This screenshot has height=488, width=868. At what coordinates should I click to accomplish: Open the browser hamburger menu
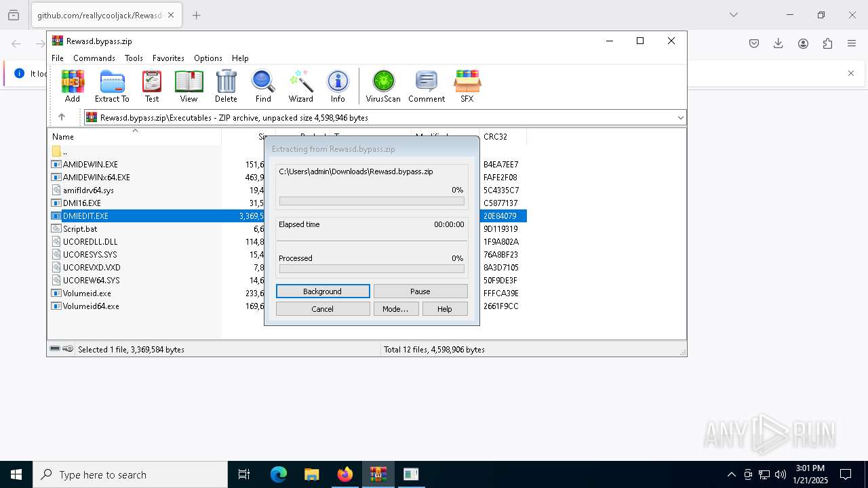click(852, 43)
